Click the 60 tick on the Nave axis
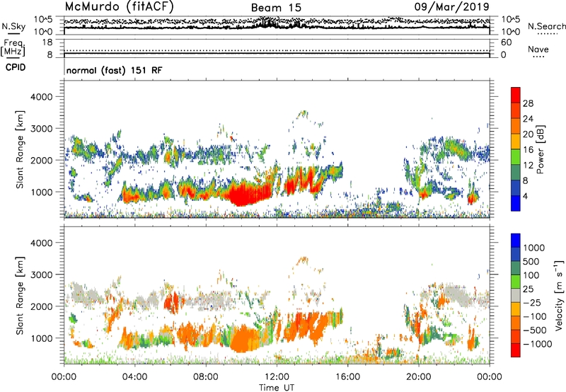This screenshot has height=392, width=566. pyautogui.click(x=506, y=42)
